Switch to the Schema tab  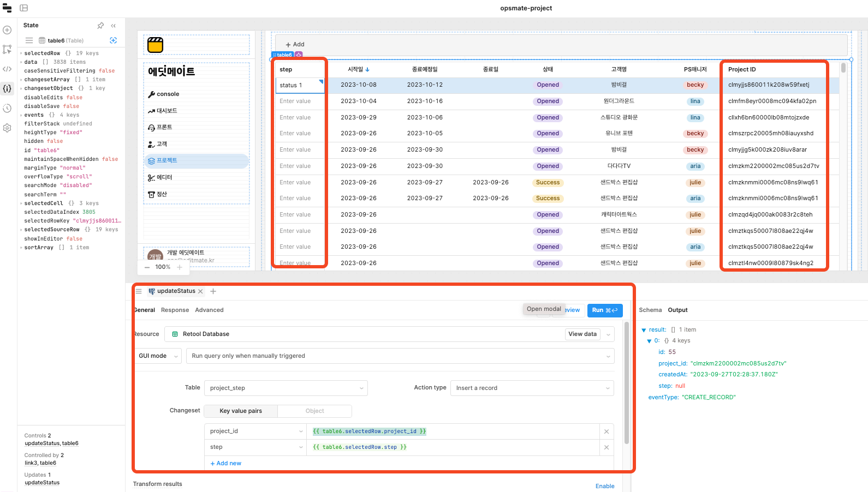tap(650, 310)
